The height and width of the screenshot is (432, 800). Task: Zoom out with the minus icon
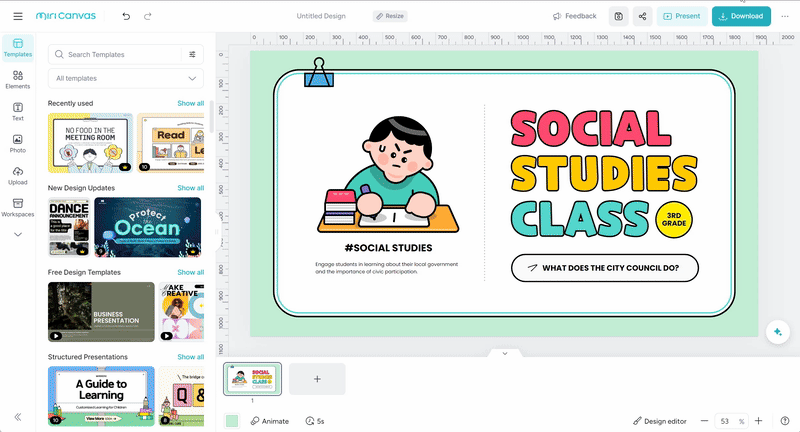point(704,421)
